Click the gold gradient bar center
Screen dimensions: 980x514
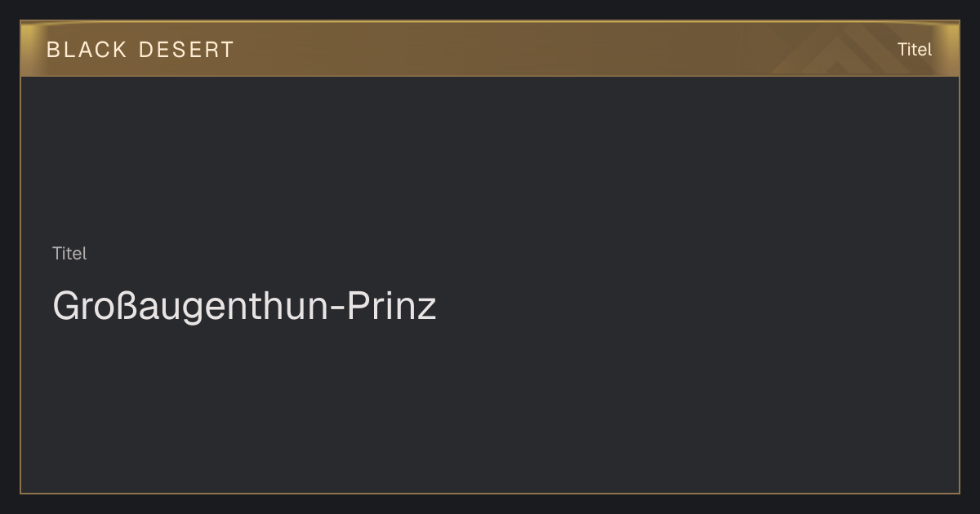(490, 49)
